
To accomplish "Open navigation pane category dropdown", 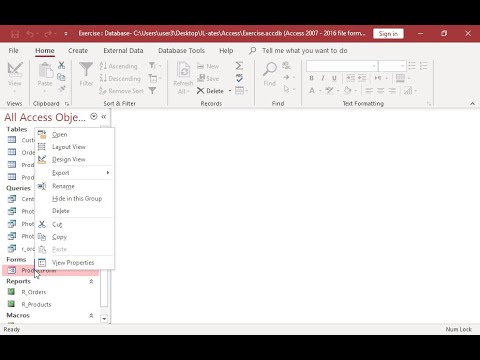I will [94, 116].
